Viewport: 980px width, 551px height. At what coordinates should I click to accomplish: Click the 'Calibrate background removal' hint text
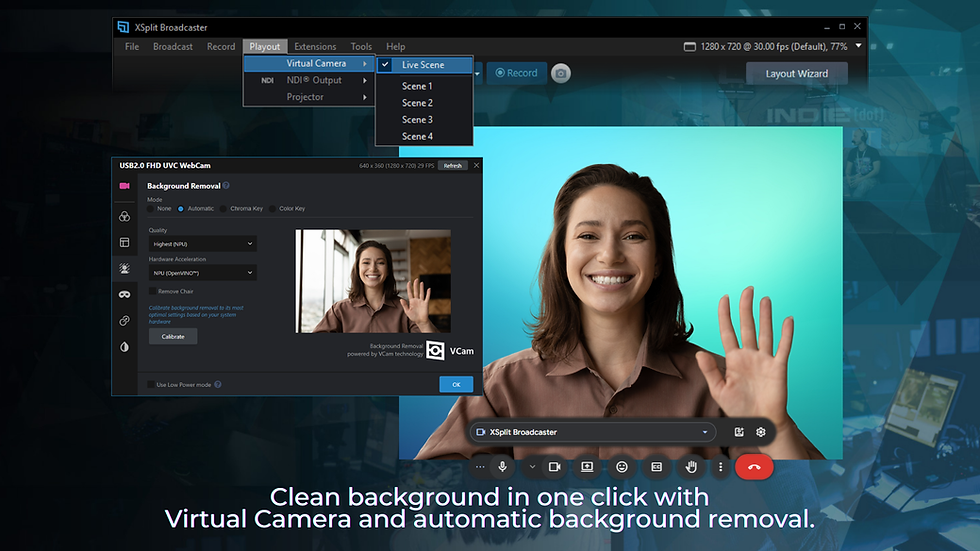(x=196, y=314)
